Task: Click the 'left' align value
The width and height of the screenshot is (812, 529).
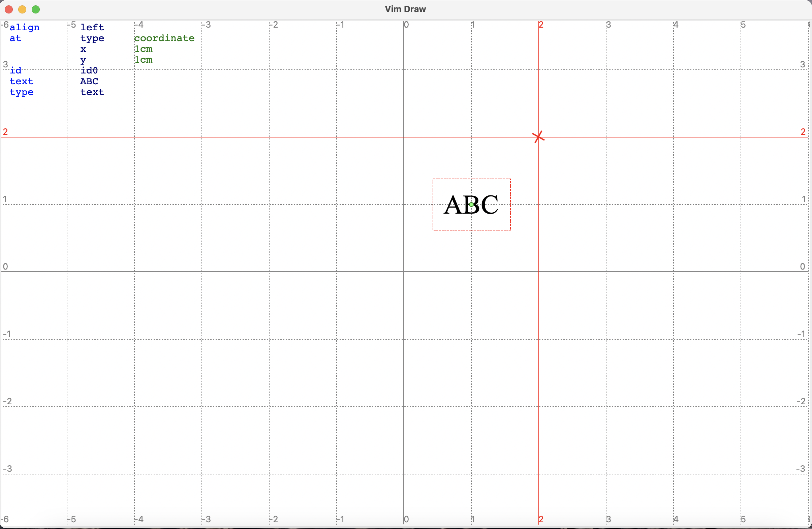Action: pyautogui.click(x=92, y=27)
